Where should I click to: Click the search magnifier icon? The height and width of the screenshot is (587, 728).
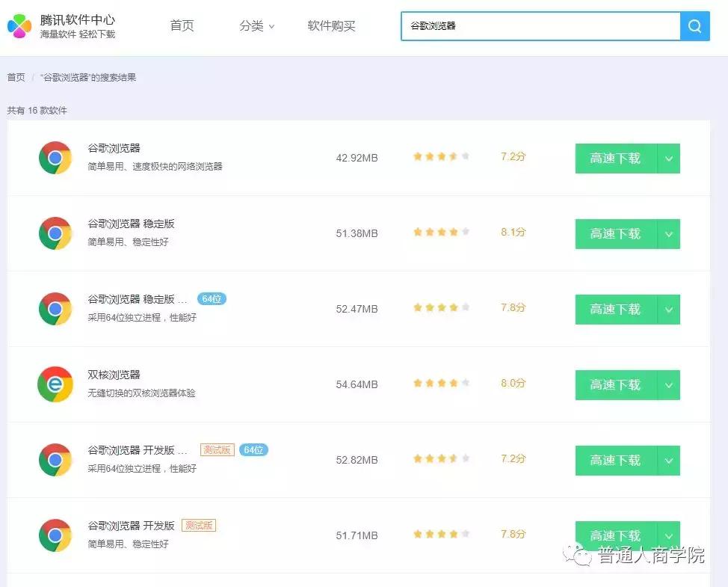(694, 26)
